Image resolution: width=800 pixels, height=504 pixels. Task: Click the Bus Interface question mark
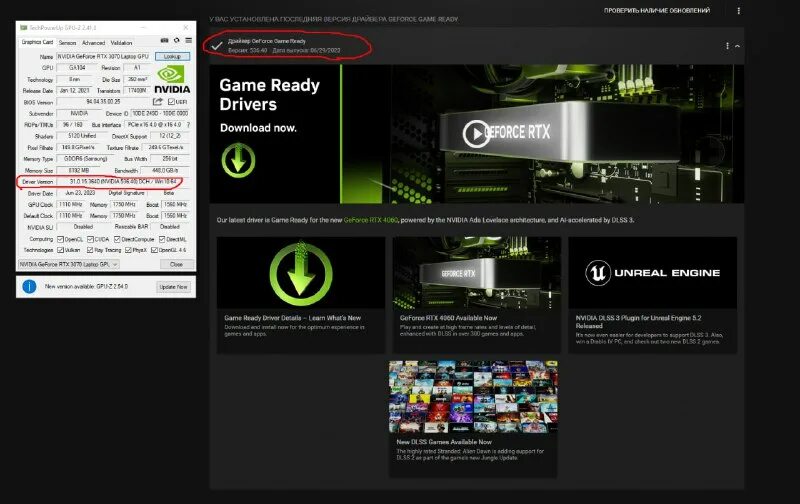coord(188,124)
